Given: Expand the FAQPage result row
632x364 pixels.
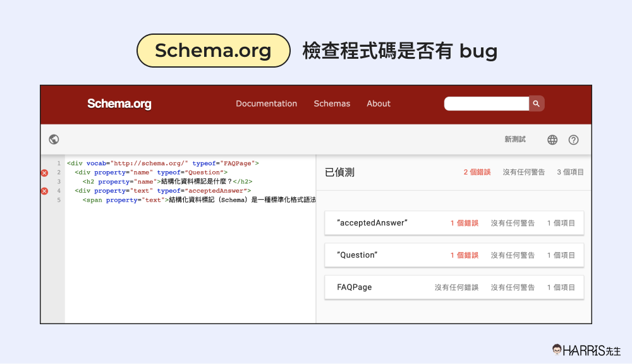Looking at the screenshot, I should pyautogui.click(x=454, y=288).
